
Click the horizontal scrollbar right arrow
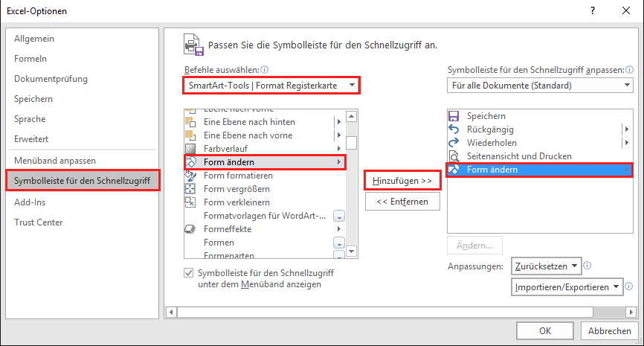tap(631, 313)
